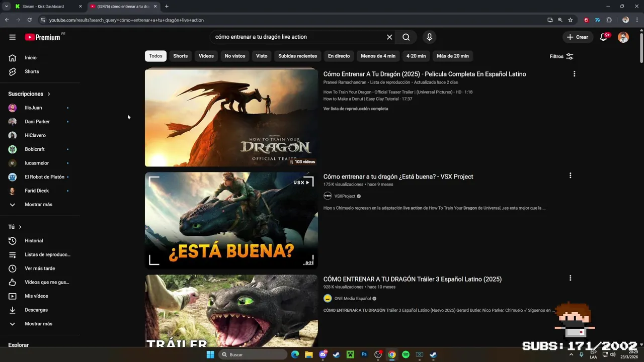
Task: Go back in the browser
Action: pos(7,20)
